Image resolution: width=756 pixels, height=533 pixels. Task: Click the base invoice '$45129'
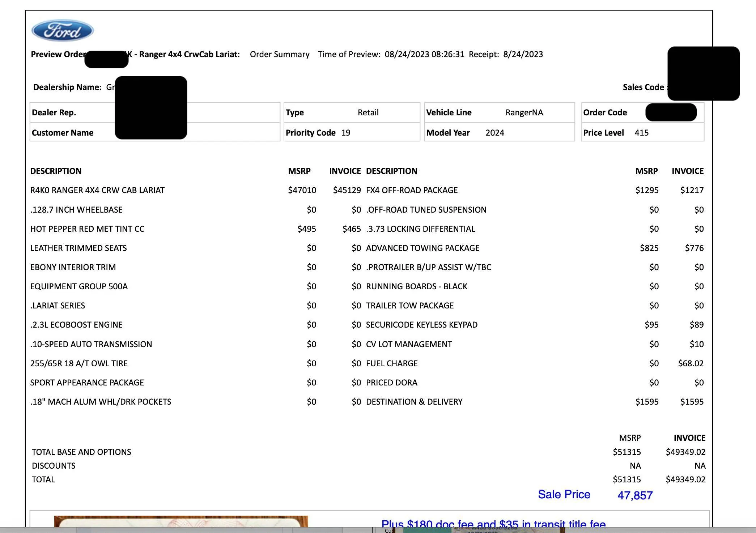tap(347, 190)
